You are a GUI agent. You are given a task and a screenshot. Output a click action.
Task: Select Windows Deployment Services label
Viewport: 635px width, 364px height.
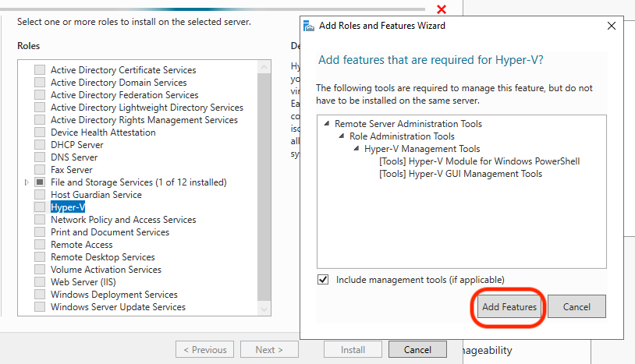(114, 295)
